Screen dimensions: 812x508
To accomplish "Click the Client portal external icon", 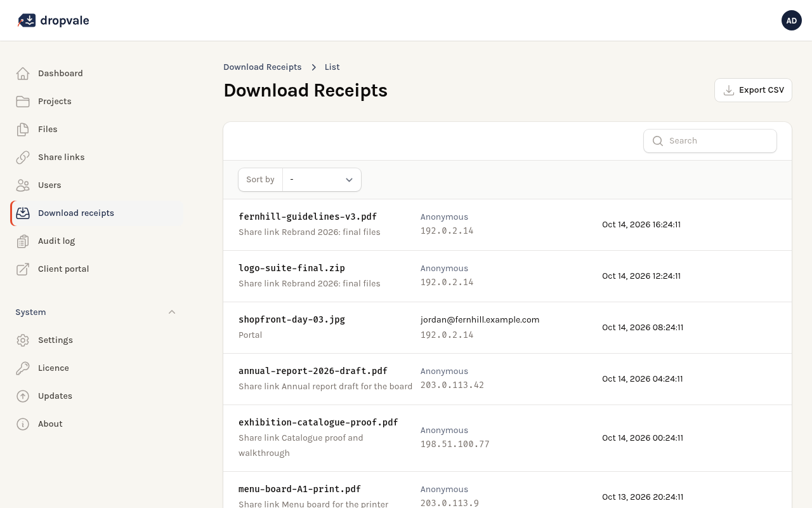I will (x=23, y=269).
